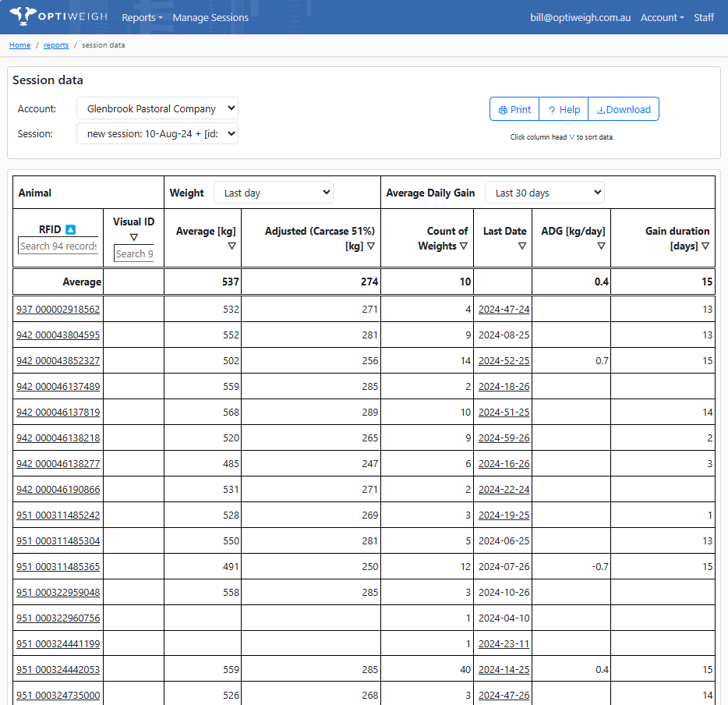The image size is (728, 705).
Task: Sort by Visual ID triangle icon
Action: 133,237
